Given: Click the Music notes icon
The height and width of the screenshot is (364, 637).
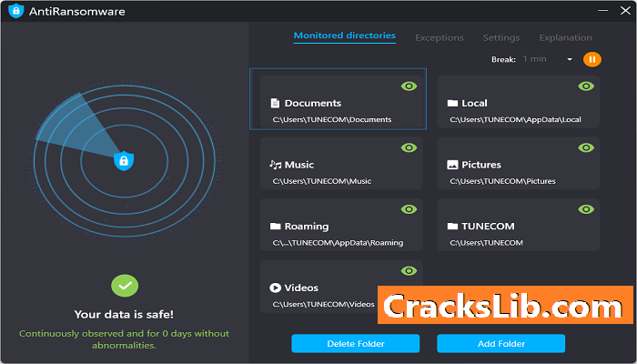Looking at the screenshot, I should pyautogui.click(x=276, y=165).
